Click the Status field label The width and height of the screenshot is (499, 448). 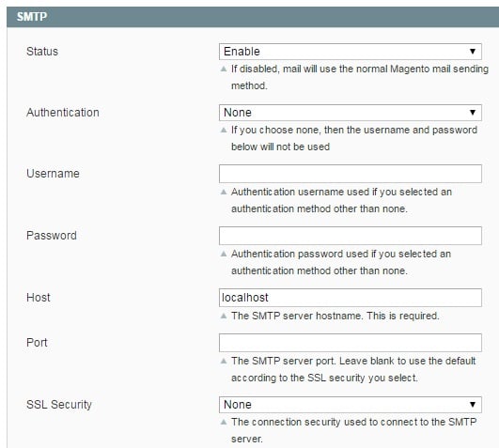[42, 52]
